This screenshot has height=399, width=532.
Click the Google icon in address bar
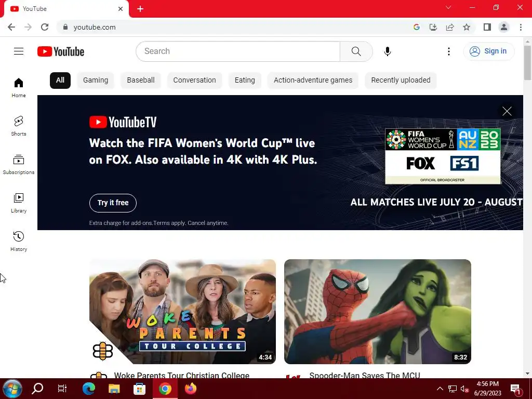tap(417, 27)
